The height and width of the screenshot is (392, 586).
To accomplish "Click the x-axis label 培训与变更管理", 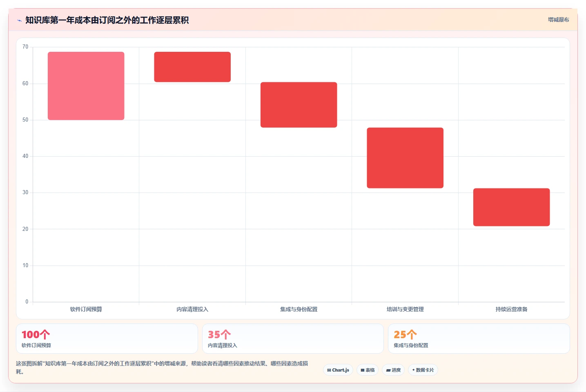I will click(405, 309).
